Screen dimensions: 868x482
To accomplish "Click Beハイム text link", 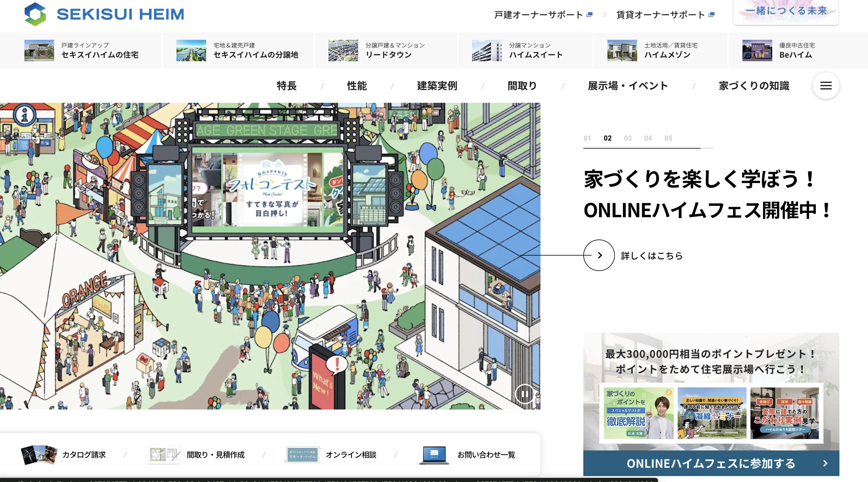I will [795, 55].
